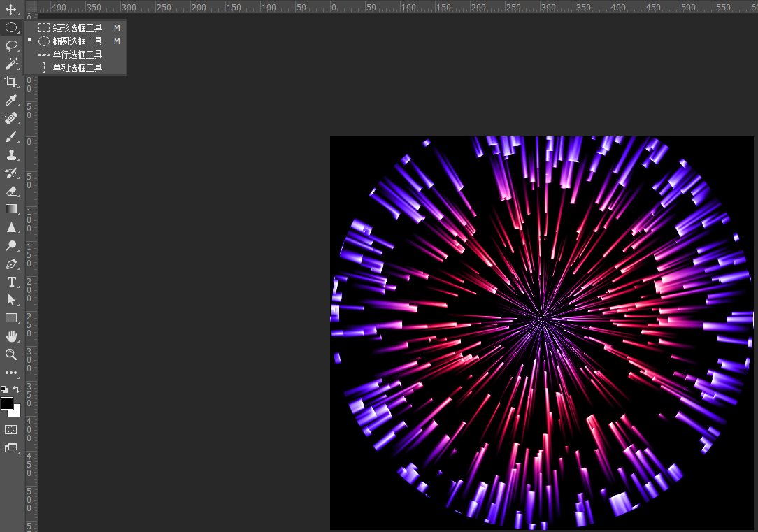The image size is (758, 532).
Task: Choose the Horizontal Type tool
Action: pyautogui.click(x=11, y=282)
